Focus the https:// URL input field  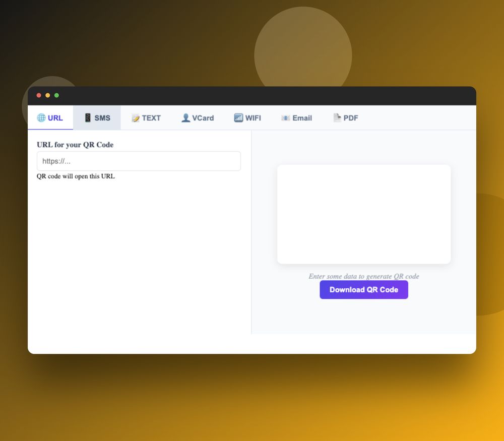coord(139,161)
